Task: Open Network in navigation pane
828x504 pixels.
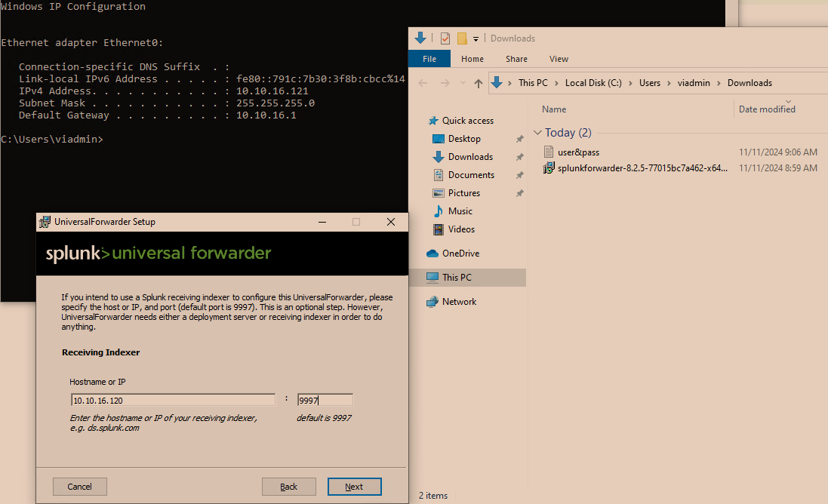Action: tap(459, 301)
